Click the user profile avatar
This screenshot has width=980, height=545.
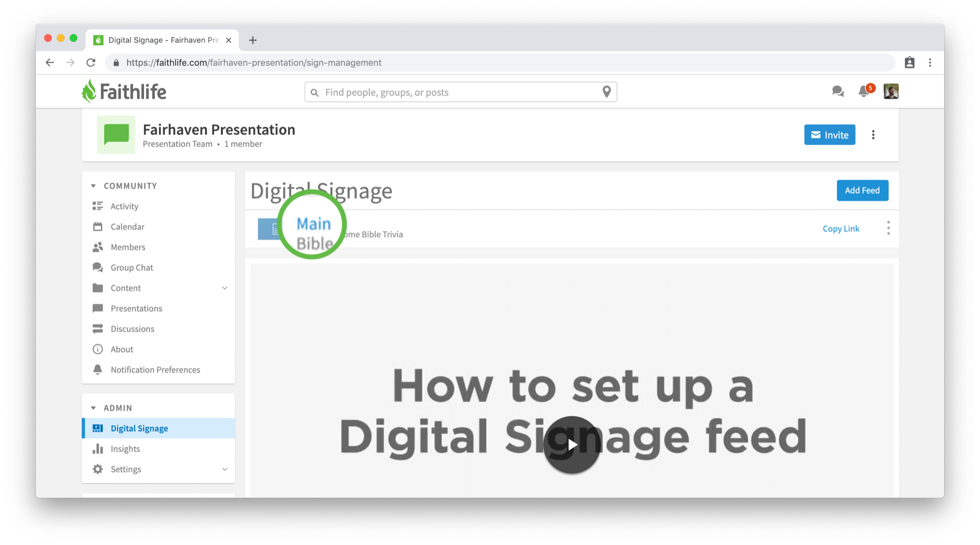(x=891, y=92)
